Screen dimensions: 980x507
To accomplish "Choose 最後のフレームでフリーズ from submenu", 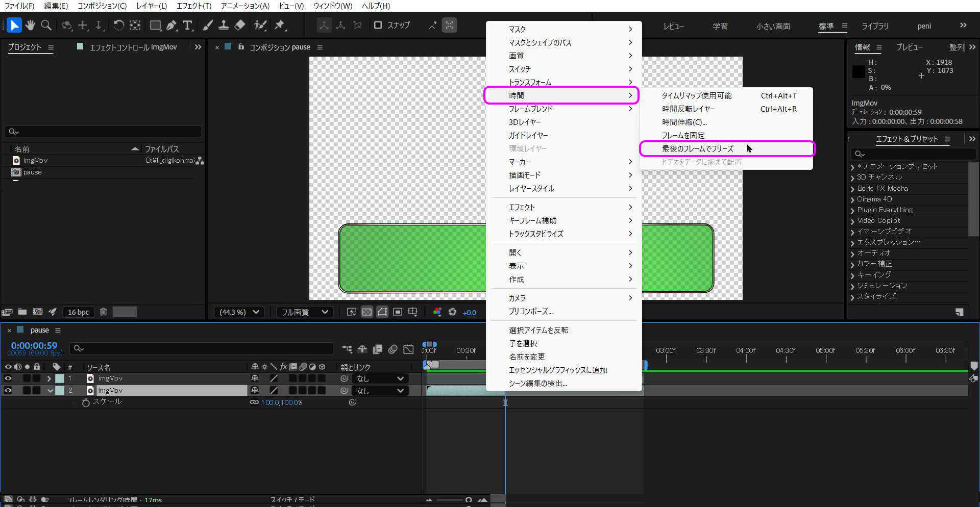I will pyautogui.click(x=697, y=148).
